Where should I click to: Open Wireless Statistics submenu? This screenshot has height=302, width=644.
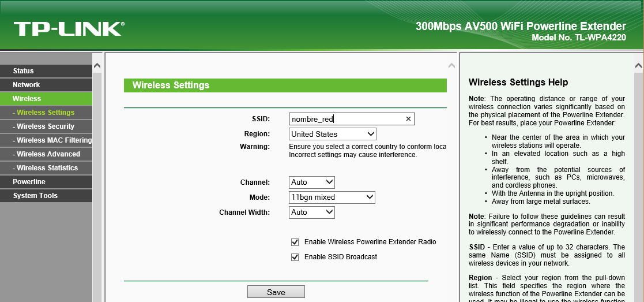coord(46,168)
